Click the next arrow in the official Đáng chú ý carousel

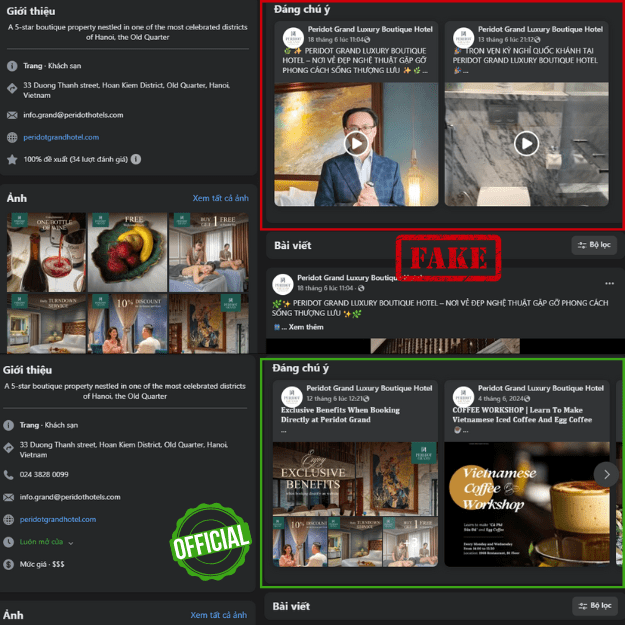606,474
